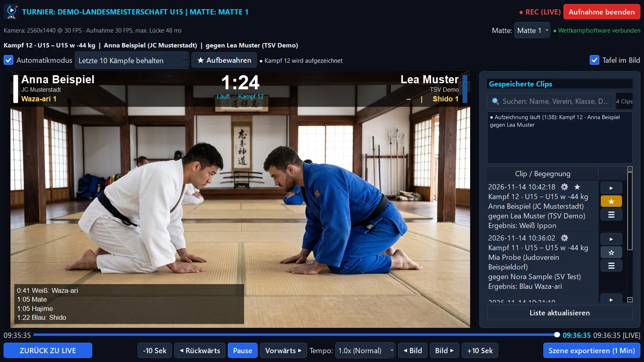This screenshot has height=362, width=644.
Task: Play the Kampf 11 clip
Action: 611,239
